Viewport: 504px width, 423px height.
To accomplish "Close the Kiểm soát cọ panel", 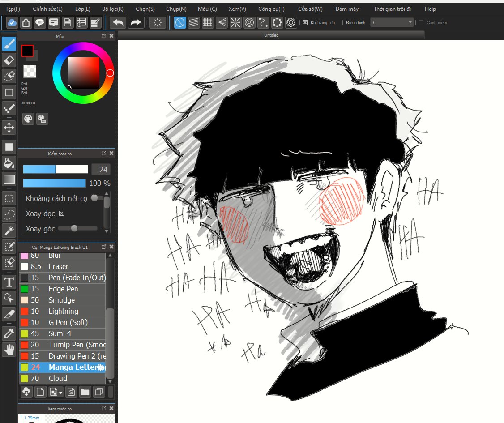I will click(x=111, y=154).
